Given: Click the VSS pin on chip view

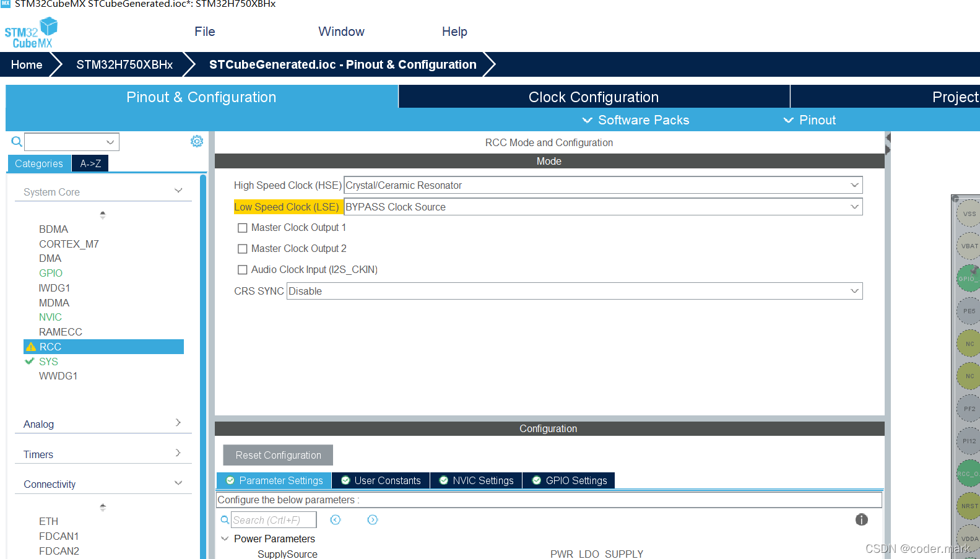Looking at the screenshot, I should pos(969,214).
